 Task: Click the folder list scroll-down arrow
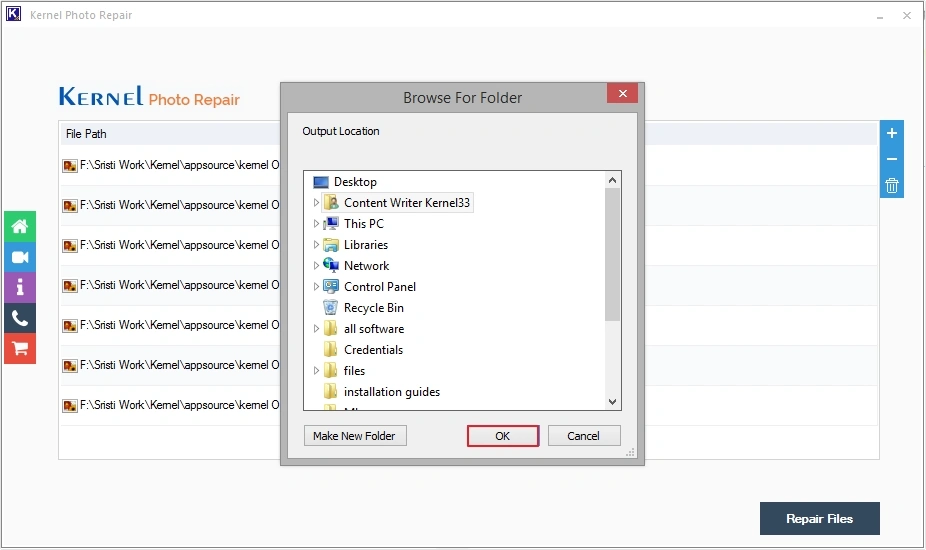[x=613, y=401]
